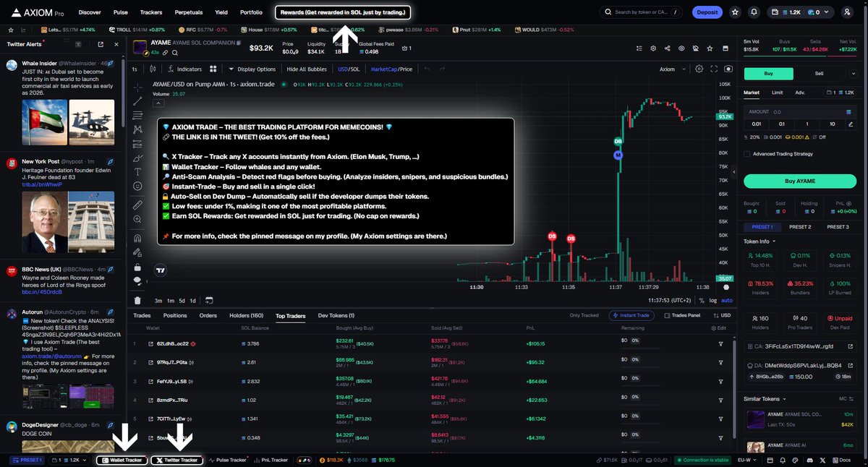Filter wallet 62LdhB...oc22 row with funnel icon

(720, 343)
